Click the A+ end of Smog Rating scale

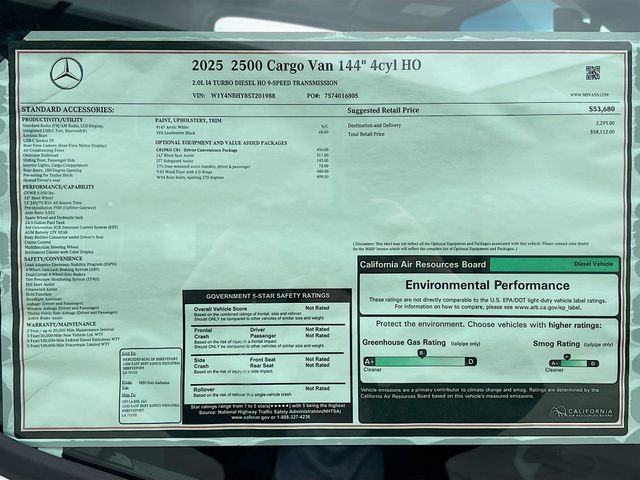(x=555, y=363)
